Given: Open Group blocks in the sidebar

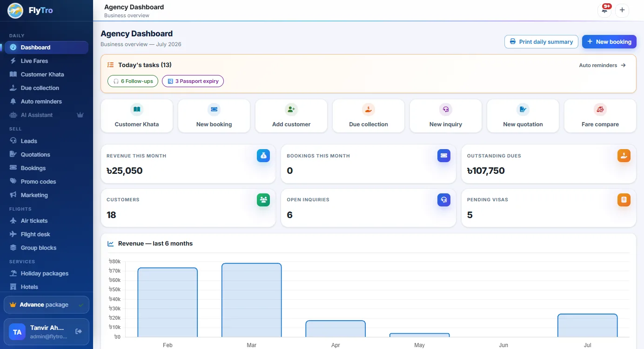Looking at the screenshot, I should pyautogui.click(x=47, y=248).
